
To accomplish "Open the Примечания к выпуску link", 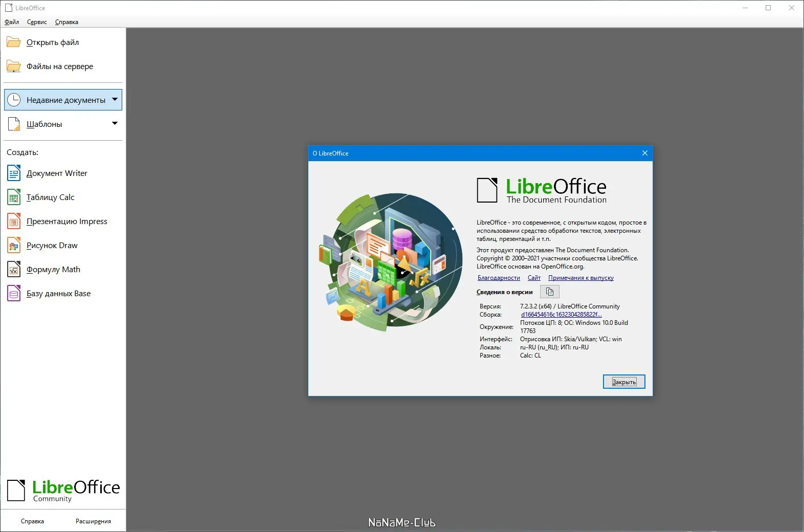I will [581, 278].
